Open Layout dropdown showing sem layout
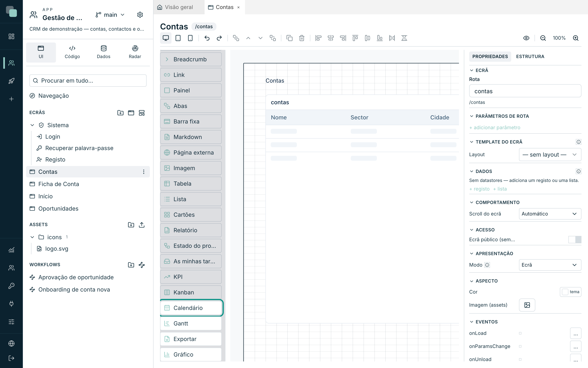Screen dimensions: 588x368 pos(550,155)
